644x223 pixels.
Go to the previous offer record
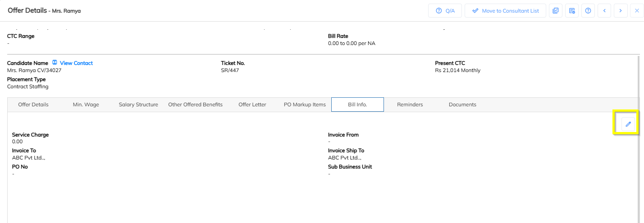[x=604, y=11]
